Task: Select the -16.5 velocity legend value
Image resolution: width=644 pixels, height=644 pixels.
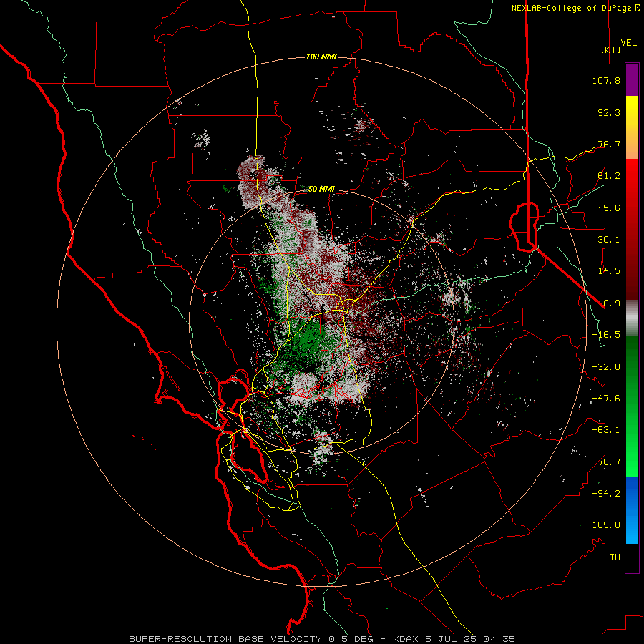Action: pyautogui.click(x=606, y=335)
